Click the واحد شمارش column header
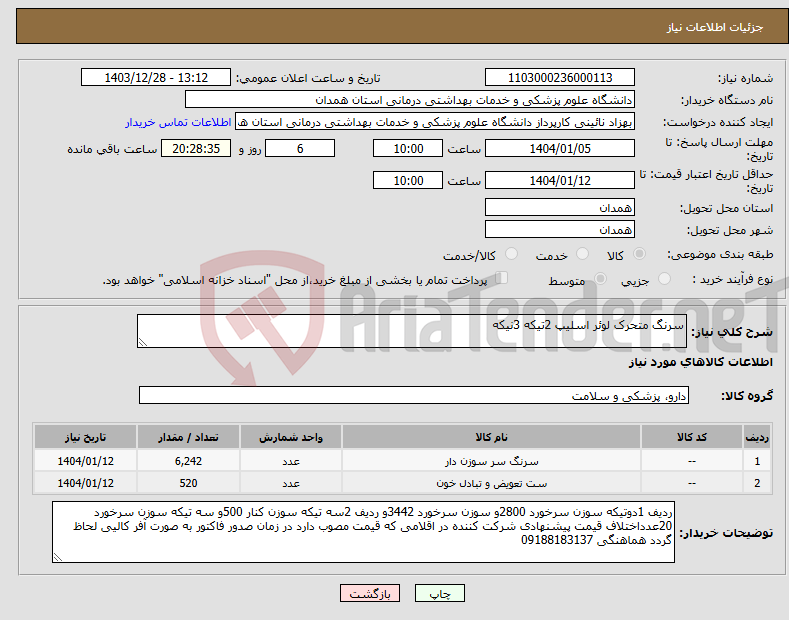 coord(291,437)
